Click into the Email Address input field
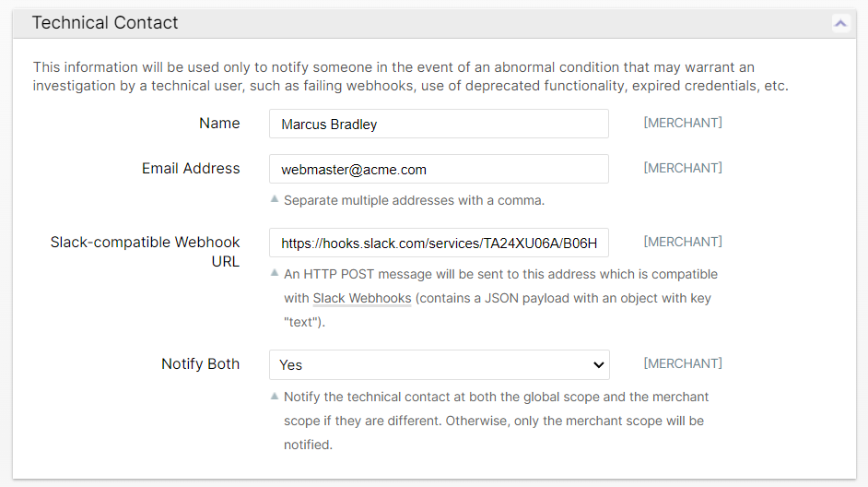 tap(439, 169)
